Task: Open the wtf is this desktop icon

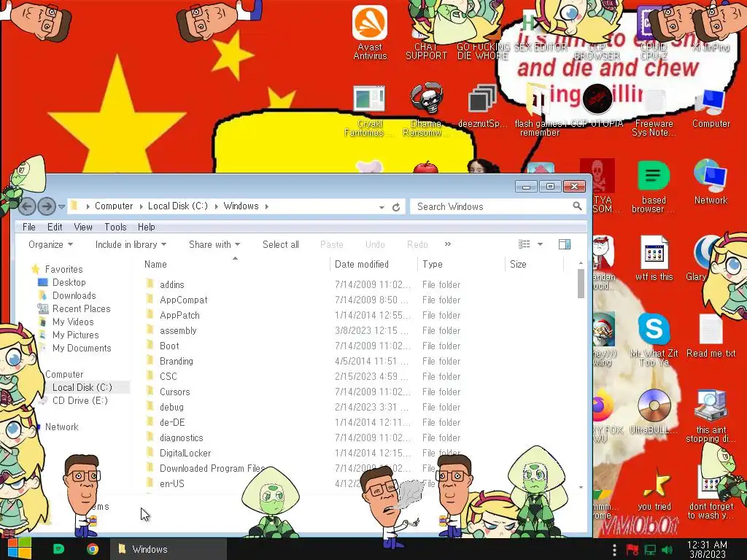Action: click(x=654, y=258)
